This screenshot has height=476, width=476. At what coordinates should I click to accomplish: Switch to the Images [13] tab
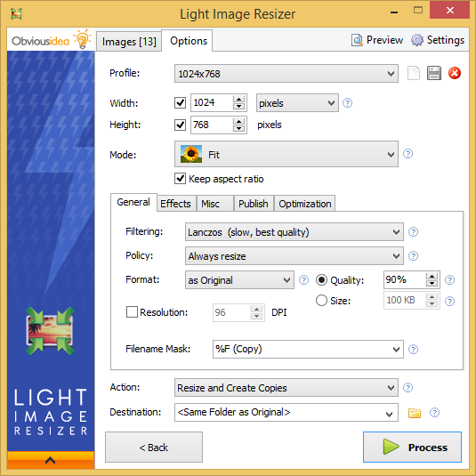coord(129,41)
